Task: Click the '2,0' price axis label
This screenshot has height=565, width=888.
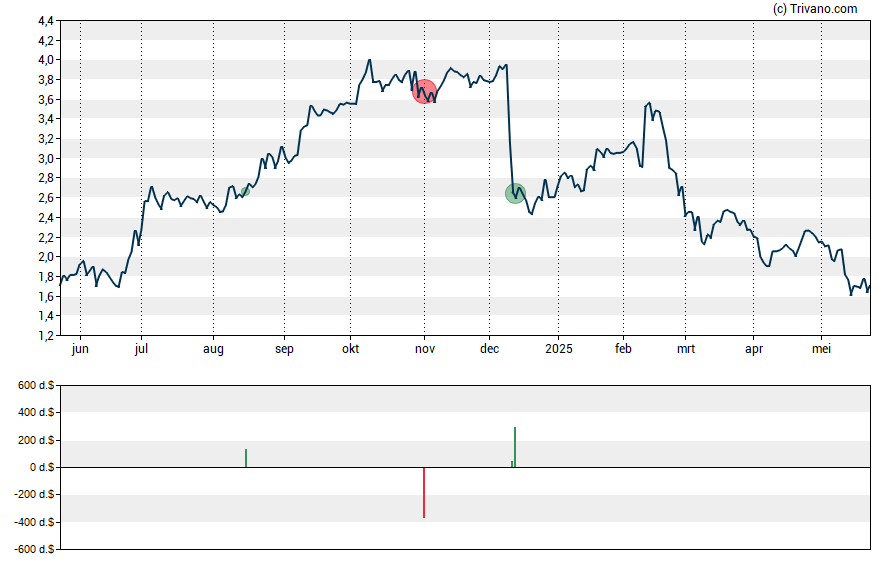Action: 46,256
